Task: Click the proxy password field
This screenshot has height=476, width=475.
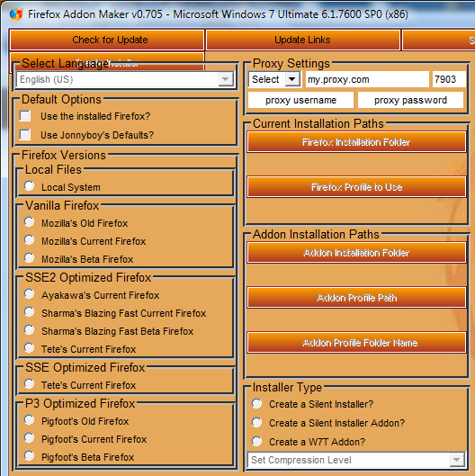Action: [x=410, y=100]
